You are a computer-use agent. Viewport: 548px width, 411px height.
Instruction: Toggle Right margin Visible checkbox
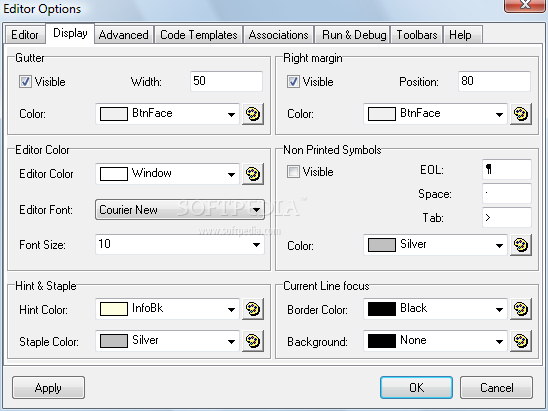point(293,82)
